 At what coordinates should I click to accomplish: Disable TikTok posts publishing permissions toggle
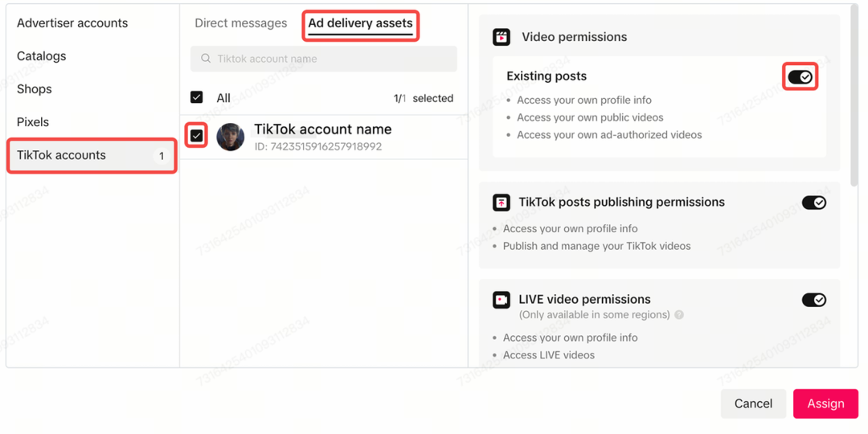pos(813,203)
